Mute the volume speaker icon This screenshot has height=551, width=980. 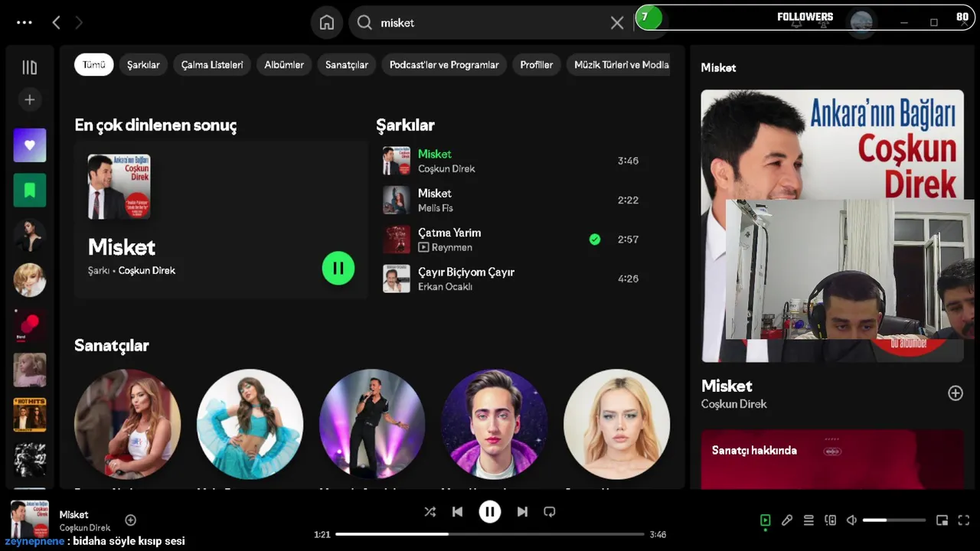click(851, 520)
